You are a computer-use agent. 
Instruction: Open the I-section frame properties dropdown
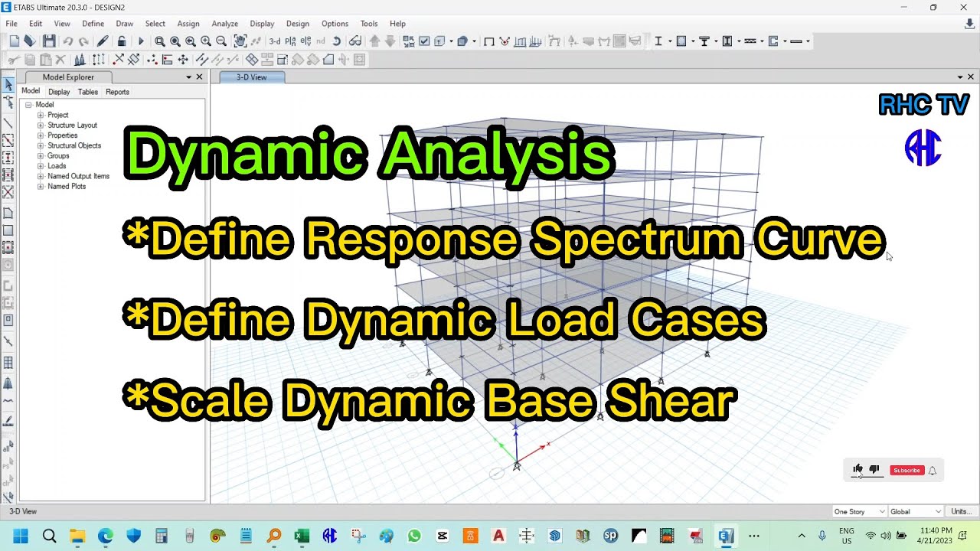pos(668,41)
